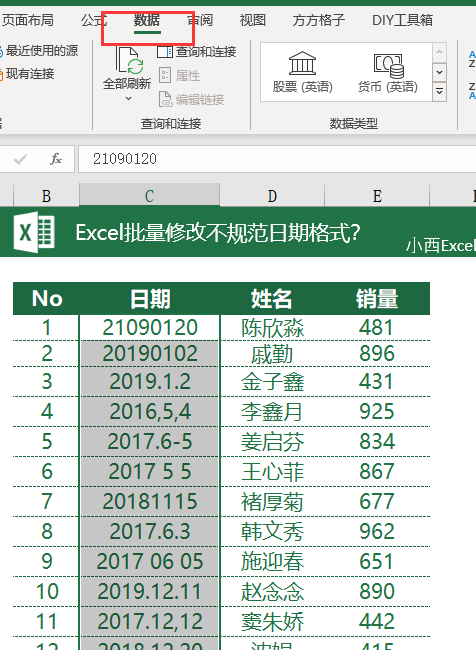This screenshot has width=476, height=650.
Task: Select column C header
Action: (x=149, y=196)
